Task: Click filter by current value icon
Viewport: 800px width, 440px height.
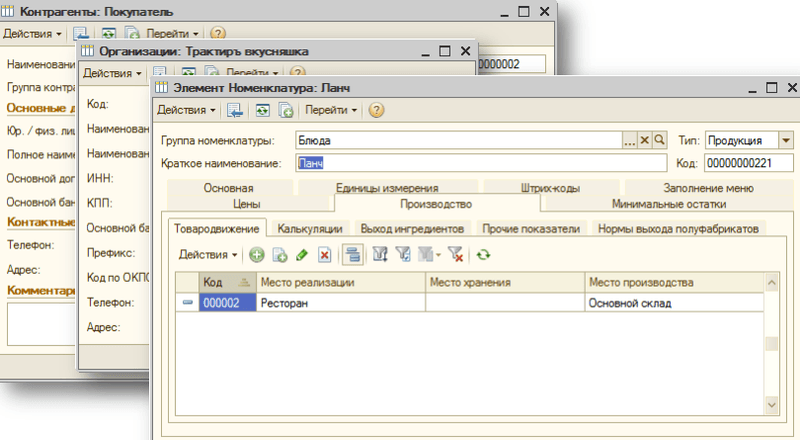Action: click(x=403, y=255)
